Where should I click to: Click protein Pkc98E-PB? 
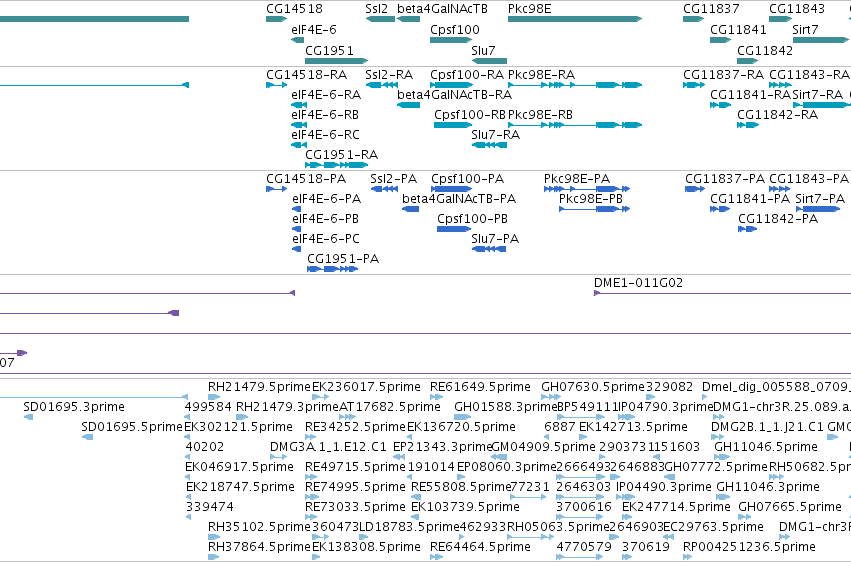[x=591, y=199]
